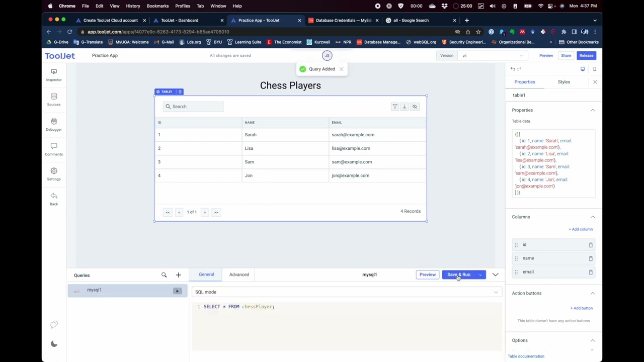Go to next table page
The image size is (644, 362).
coord(205,212)
